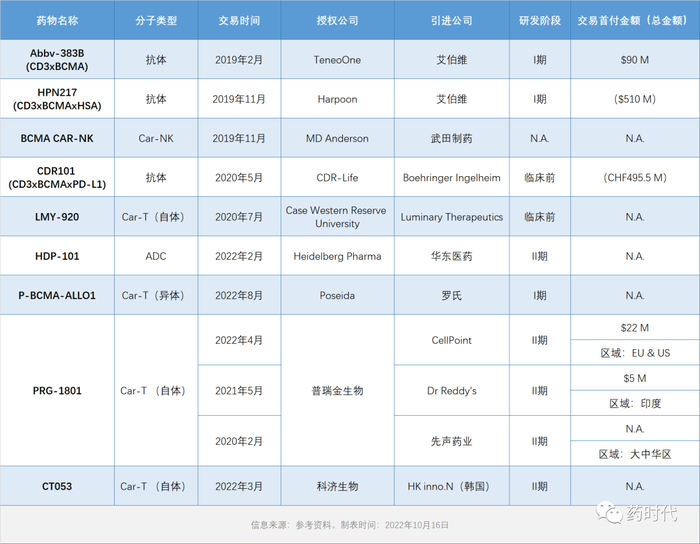Viewport: 700px width, 544px height.
Task: Click the Car-T(异体) molecule type cell
Action: pos(156,295)
